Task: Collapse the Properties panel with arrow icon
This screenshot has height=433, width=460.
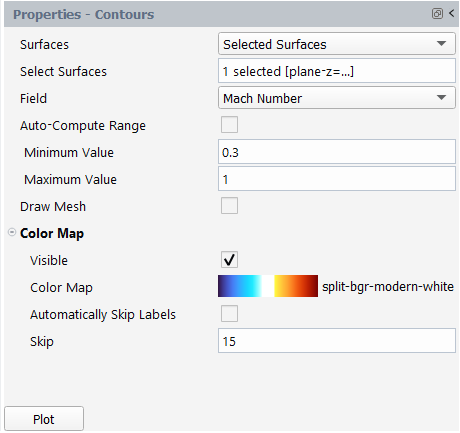Action: click(x=452, y=13)
